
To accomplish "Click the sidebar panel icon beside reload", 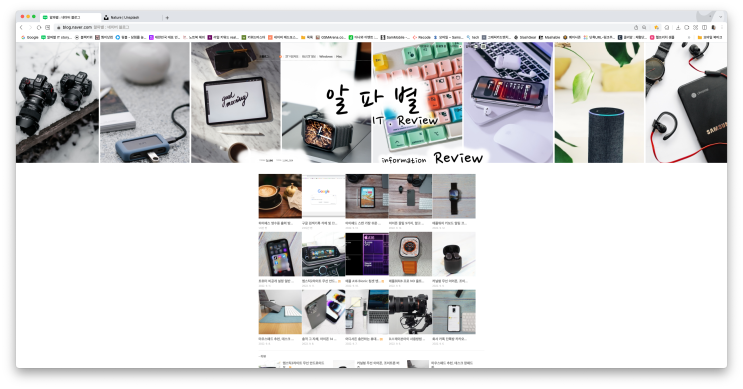I will tap(47, 27).
